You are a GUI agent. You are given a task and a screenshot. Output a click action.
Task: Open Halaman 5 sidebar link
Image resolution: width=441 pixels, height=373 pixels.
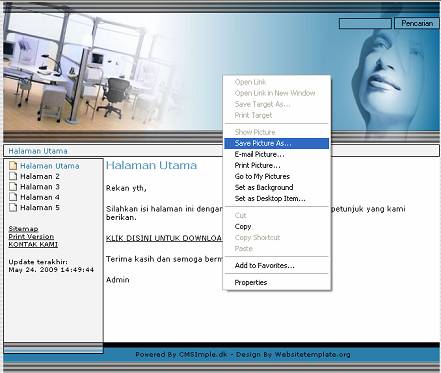click(40, 208)
